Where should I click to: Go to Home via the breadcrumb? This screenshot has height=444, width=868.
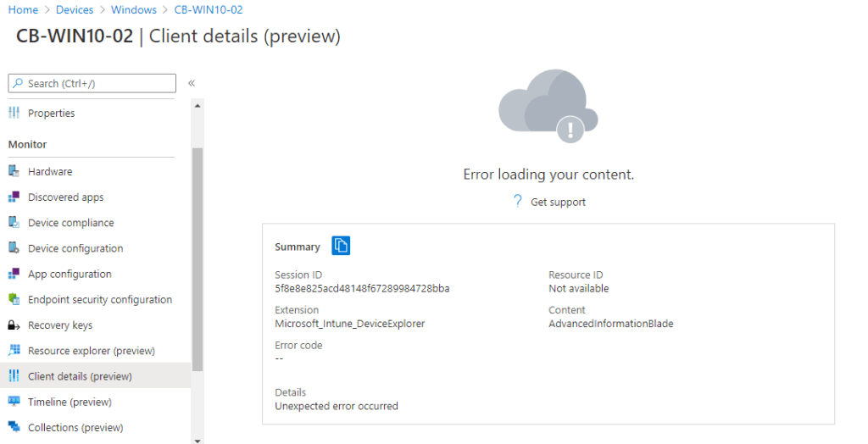point(23,10)
